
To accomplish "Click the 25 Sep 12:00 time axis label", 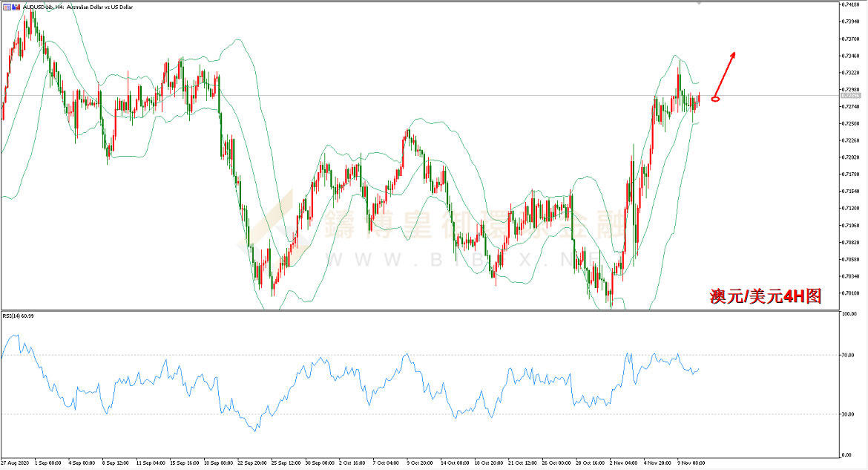I will tap(286, 463).
